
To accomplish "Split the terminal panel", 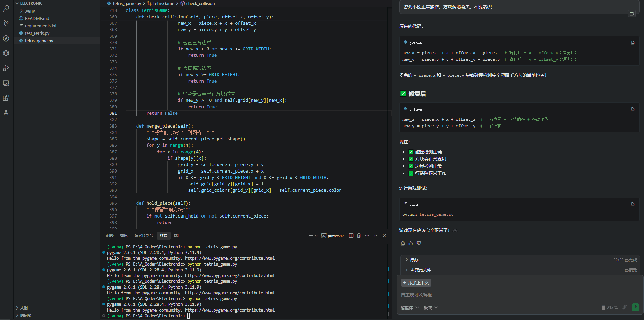I will click(351, 236).
